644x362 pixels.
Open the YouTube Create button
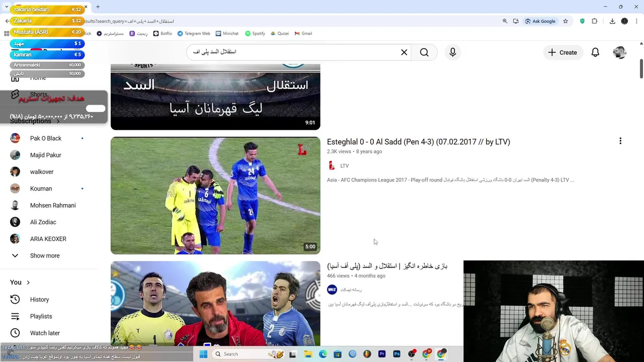562,52
